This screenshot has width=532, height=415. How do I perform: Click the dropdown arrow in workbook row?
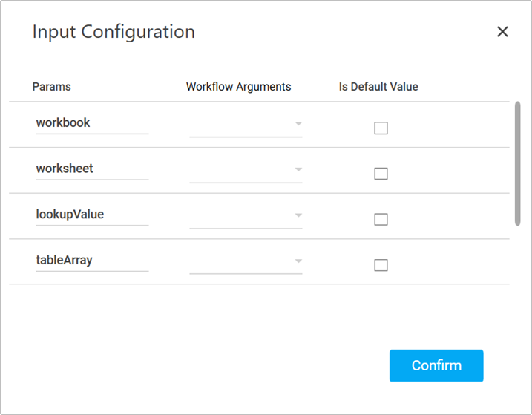298,124
